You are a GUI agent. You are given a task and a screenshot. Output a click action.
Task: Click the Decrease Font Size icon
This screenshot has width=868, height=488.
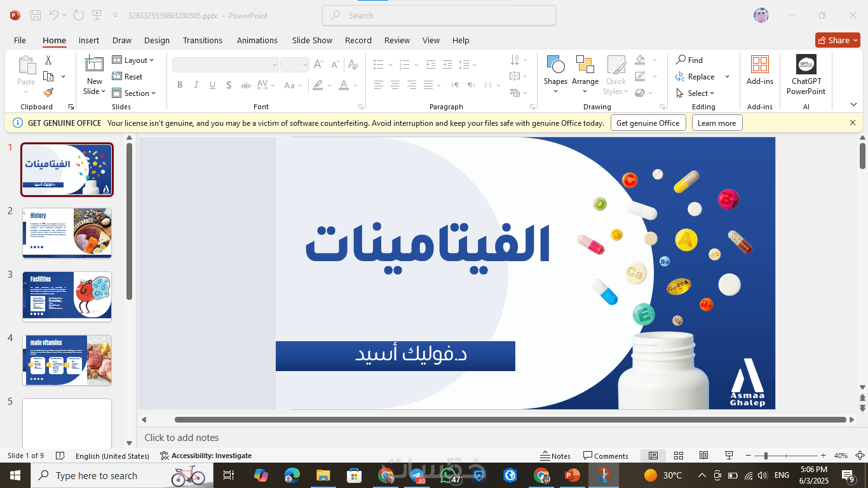click(334, 65)
